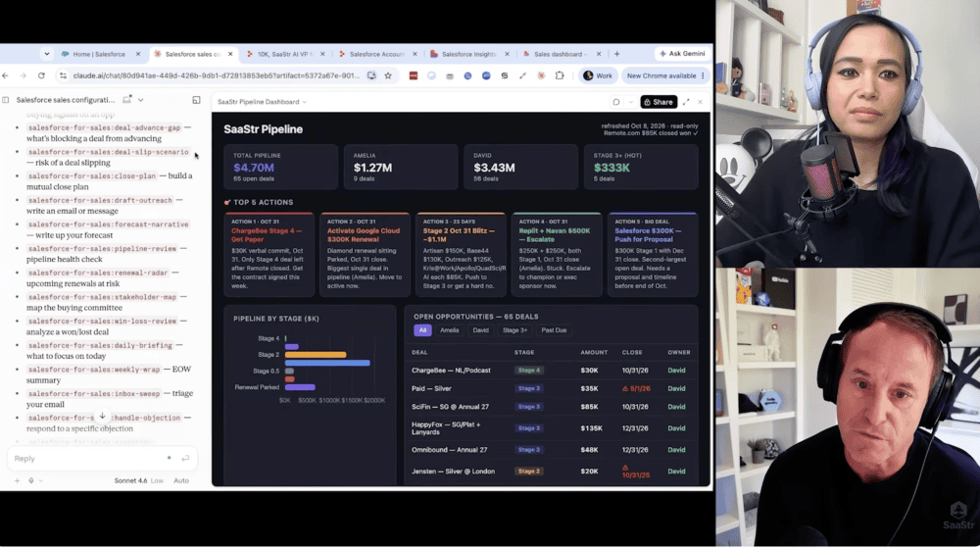Sort the table by CLOSE column header

tap(632, 352)
